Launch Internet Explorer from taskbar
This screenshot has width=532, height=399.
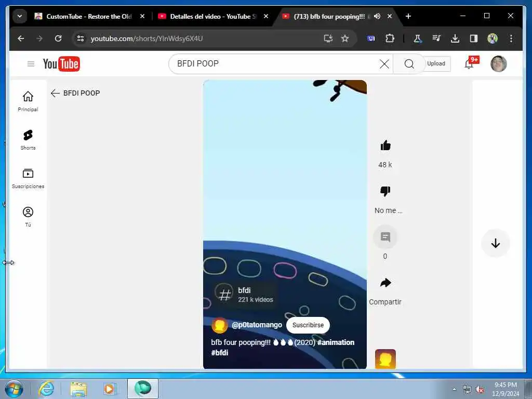46,389
